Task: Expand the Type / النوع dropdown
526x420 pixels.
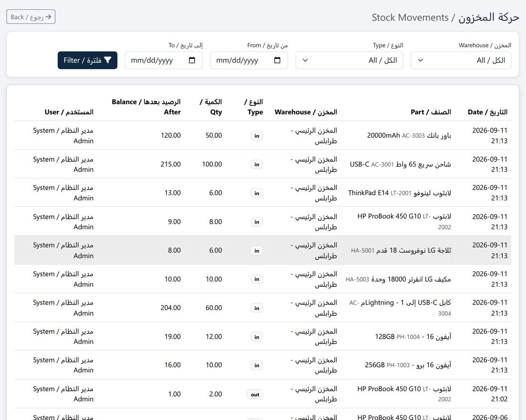Action: (349, 60)
